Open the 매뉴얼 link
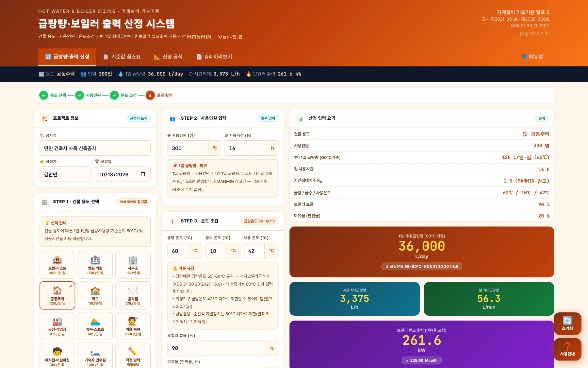The height and width of the screenshot is (368, 588). [532, 57]
